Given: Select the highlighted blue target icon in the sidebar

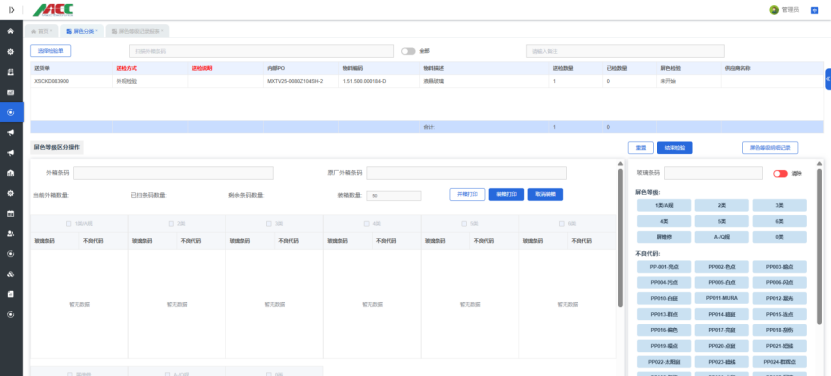Looking at the screenshot, I should pyautogui.click(x=11, y=112).
